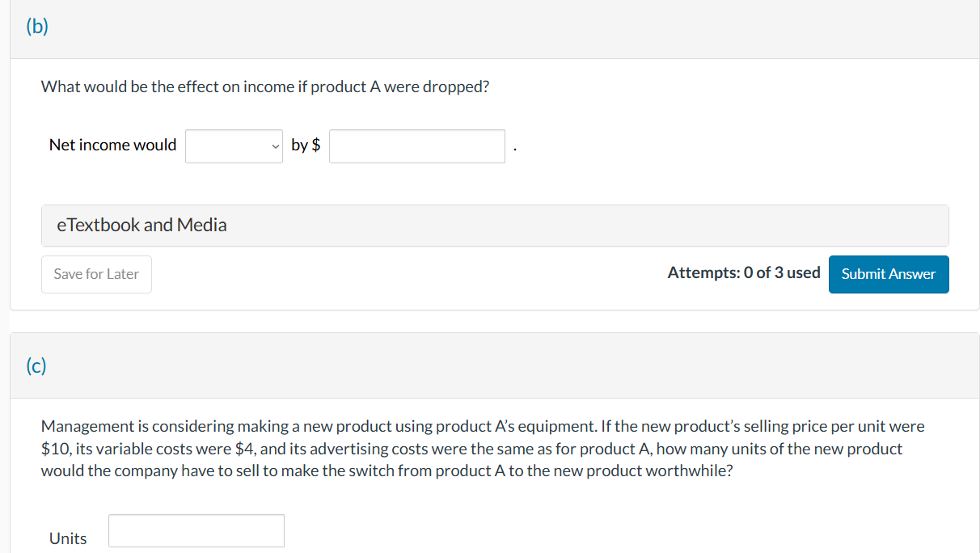The width and height of the screenshot is (980, 553).
Task: Click the chevron arrow in the dropdown
Action: 276,146
